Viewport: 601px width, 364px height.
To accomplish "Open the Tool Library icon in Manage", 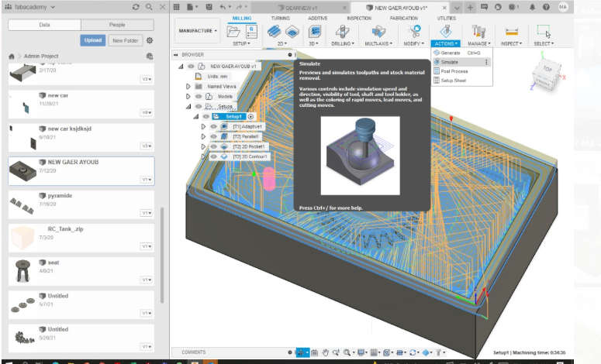I will (x=478, y=32).
